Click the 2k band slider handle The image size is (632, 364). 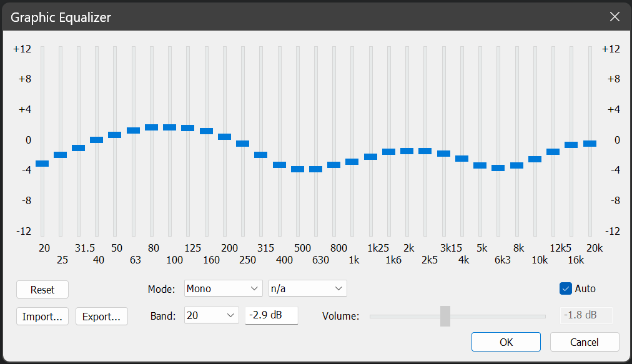pos(407,151)
